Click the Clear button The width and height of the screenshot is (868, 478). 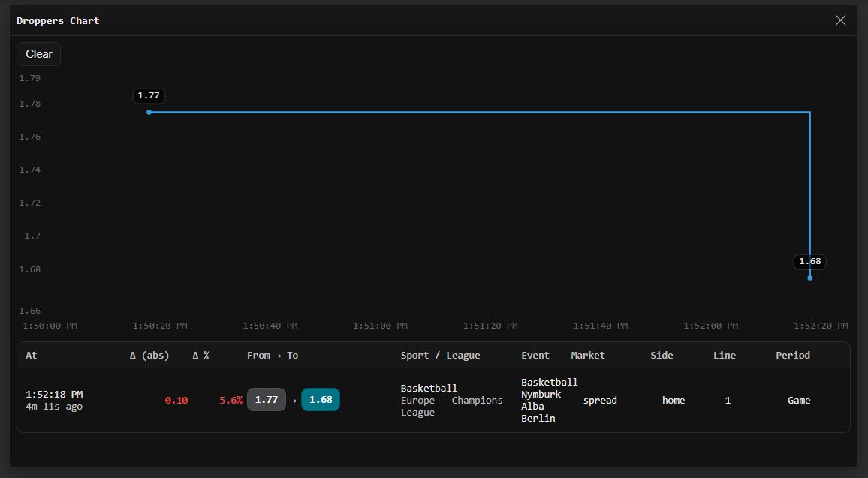[38, 53]
